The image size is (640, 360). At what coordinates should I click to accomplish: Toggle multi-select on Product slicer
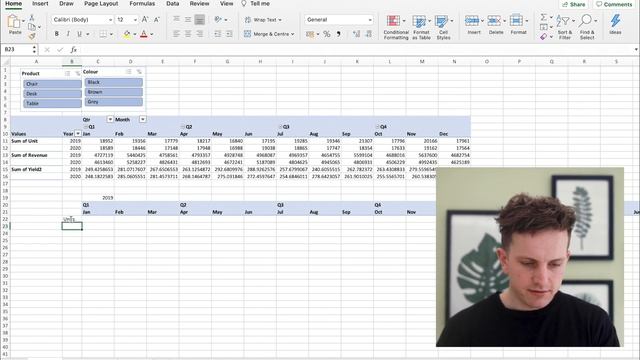point(67,73)
